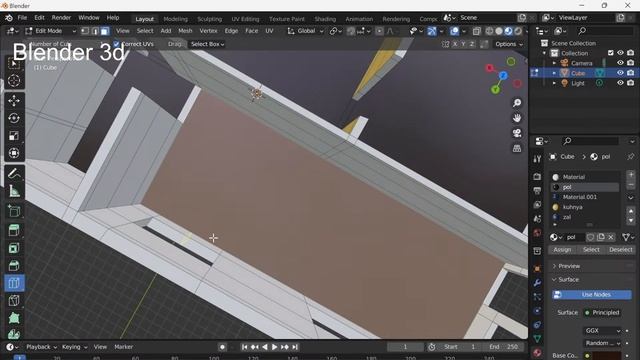Click the Base Color swatch
Viewport: 640px width, 360px height.
pyautogui.click(x=608, y=356)
